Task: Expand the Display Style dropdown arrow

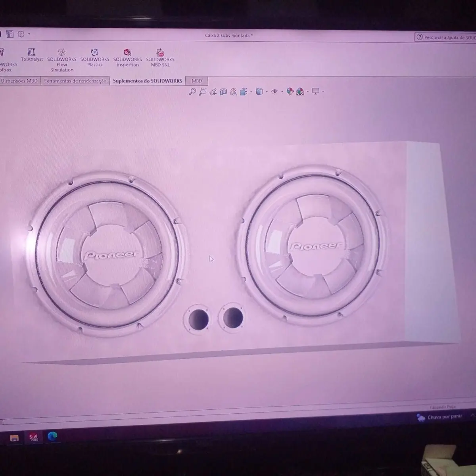Action: coord(267,92)
